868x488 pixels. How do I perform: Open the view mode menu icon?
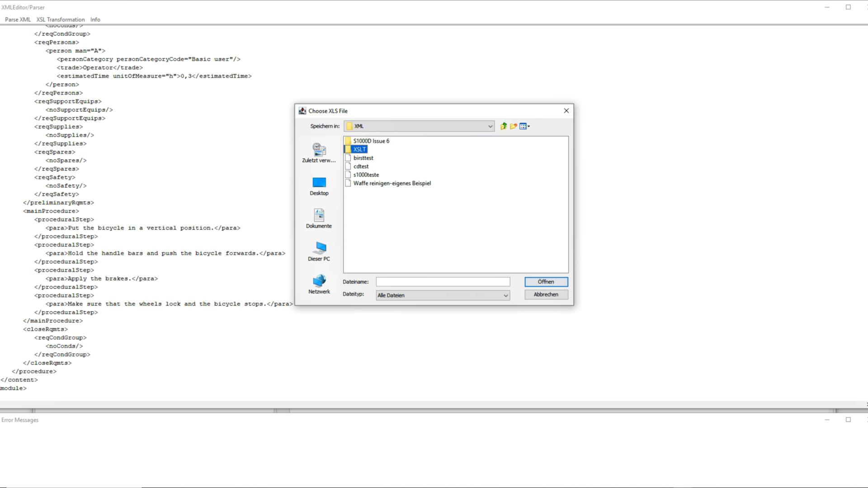click(x=524, y=126)
